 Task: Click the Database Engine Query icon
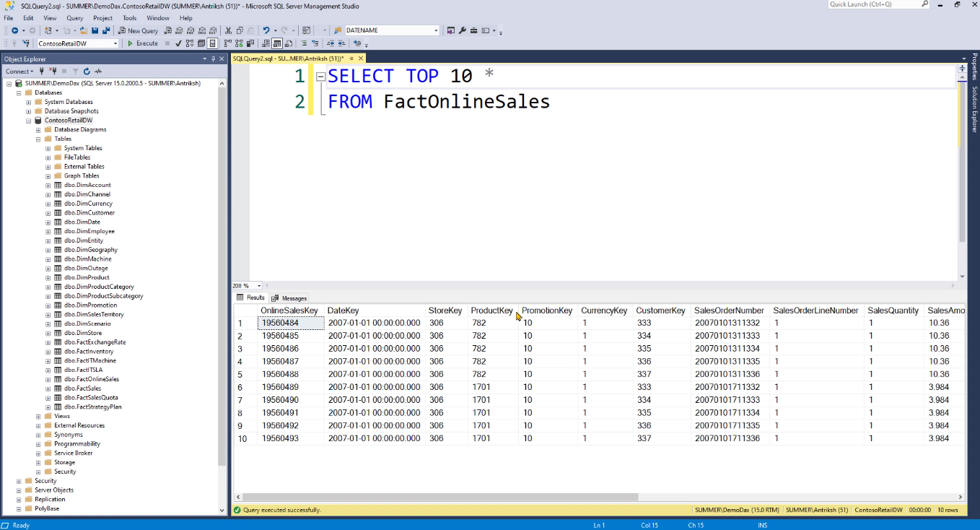point(168,30)
